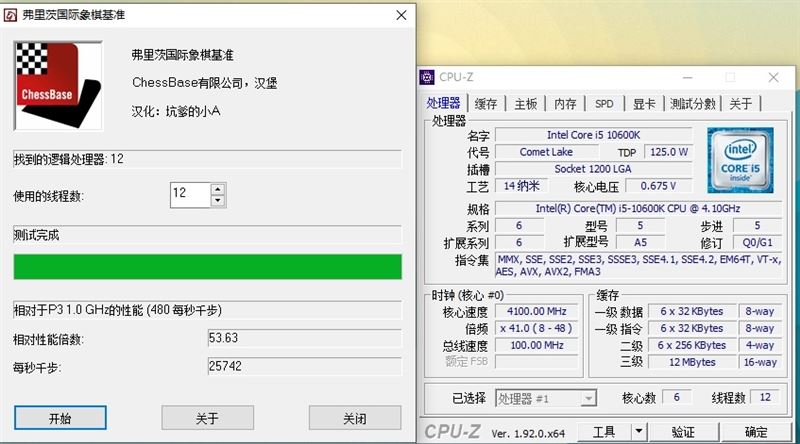Click the code name value Comet Lake
800x444 pixels.
pos(546,152)
